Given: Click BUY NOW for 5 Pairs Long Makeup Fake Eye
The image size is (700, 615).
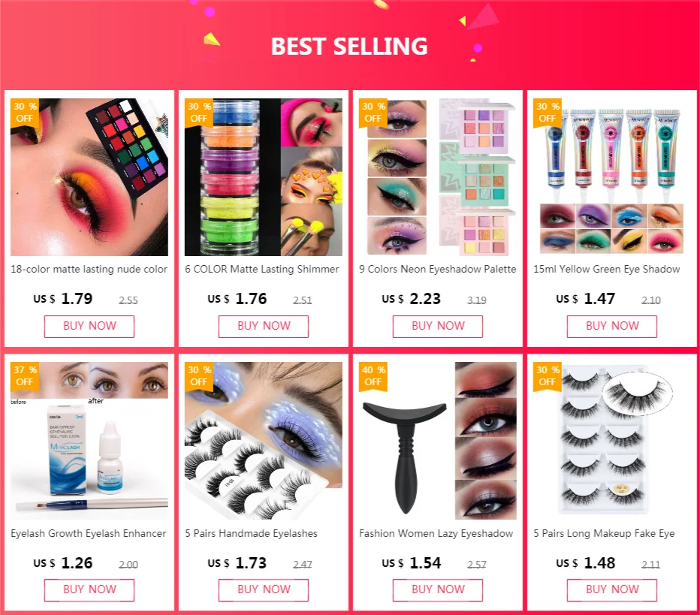Looking at the screenshot, I should pos(611,590).
